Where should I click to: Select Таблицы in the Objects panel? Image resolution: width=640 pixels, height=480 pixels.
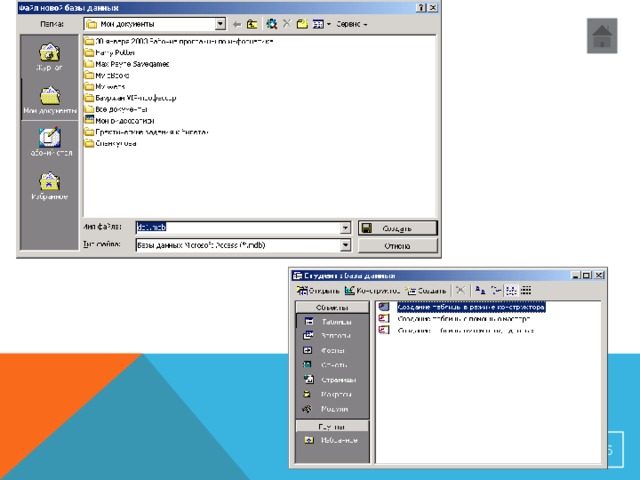pyautogui.click(x=333, y=321)
